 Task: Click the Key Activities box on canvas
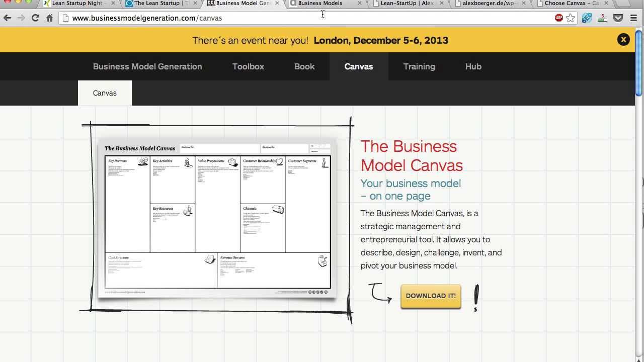pyautogui.click(x=173, y=179)
